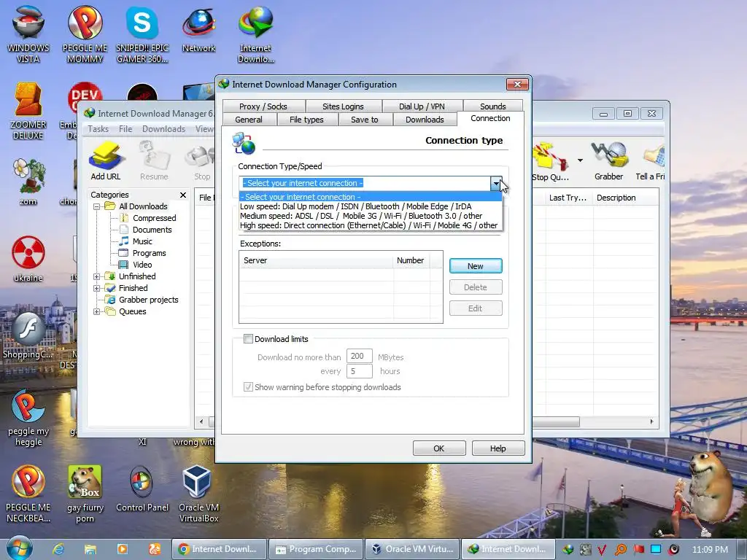747x560 pixels.
Task: Open the ZOOMER DELUXE desktop icon
Action: click(28, 111)
